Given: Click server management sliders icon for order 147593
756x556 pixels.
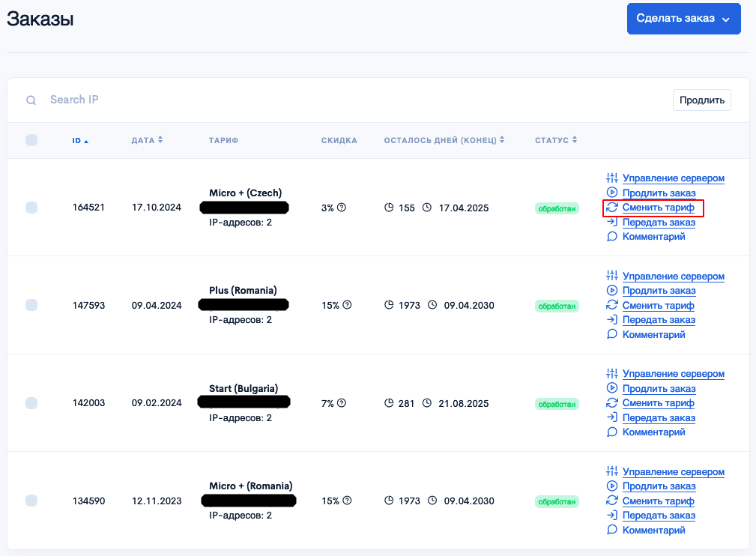Looking at the screenshot, I should (612, 276).
